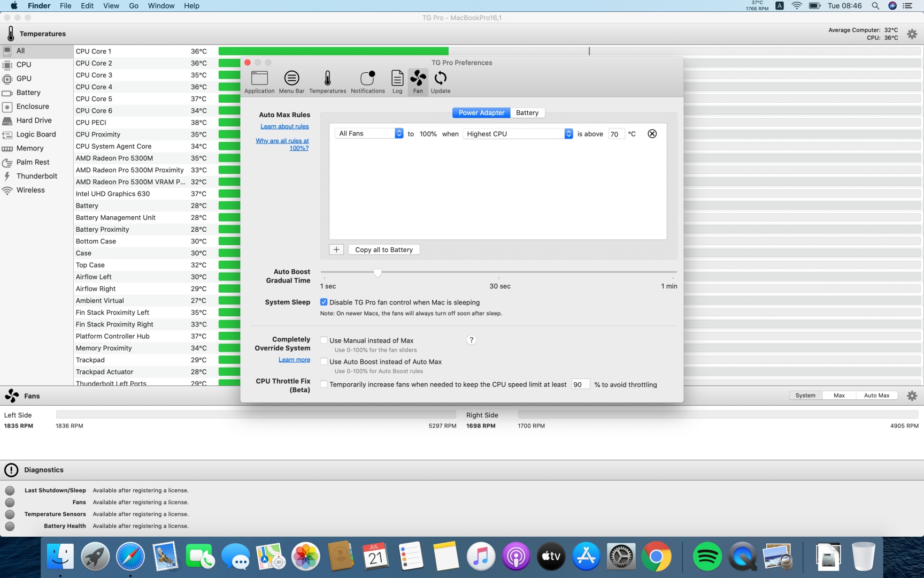
Task: Click Copy all to Battery button
Action: [x=383, y=250]
